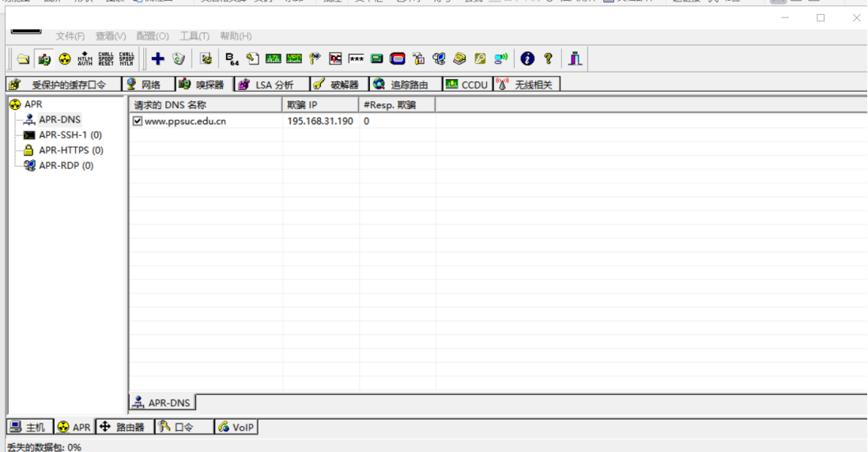Open Help via yellow question mark icon
Image resolution: width=868 pixels, height=452 pixels.
(x=548, y=58)
